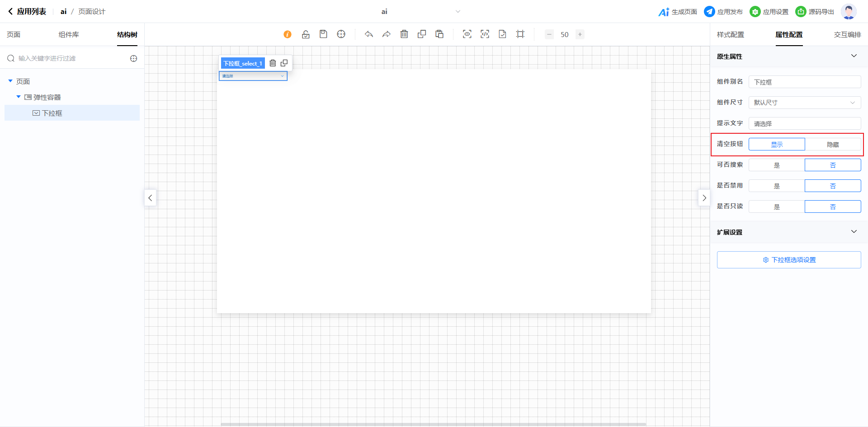Click the code view icon in the toolbar
The height and width of the screenshot is (427, 868).
[485, 34]
